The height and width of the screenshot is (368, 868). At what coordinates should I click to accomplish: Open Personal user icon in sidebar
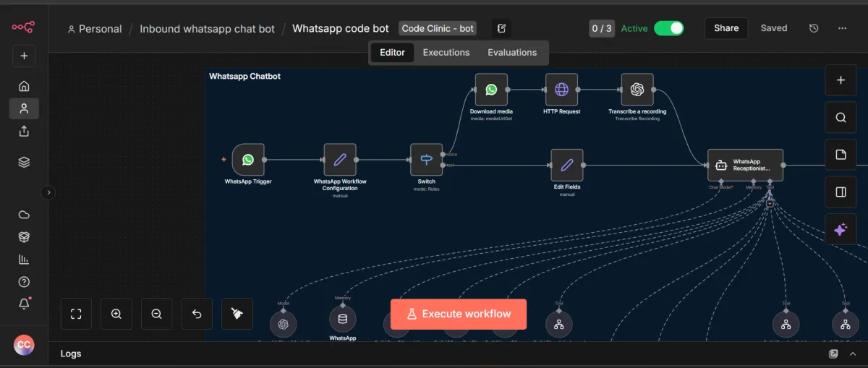pos(24,108)
